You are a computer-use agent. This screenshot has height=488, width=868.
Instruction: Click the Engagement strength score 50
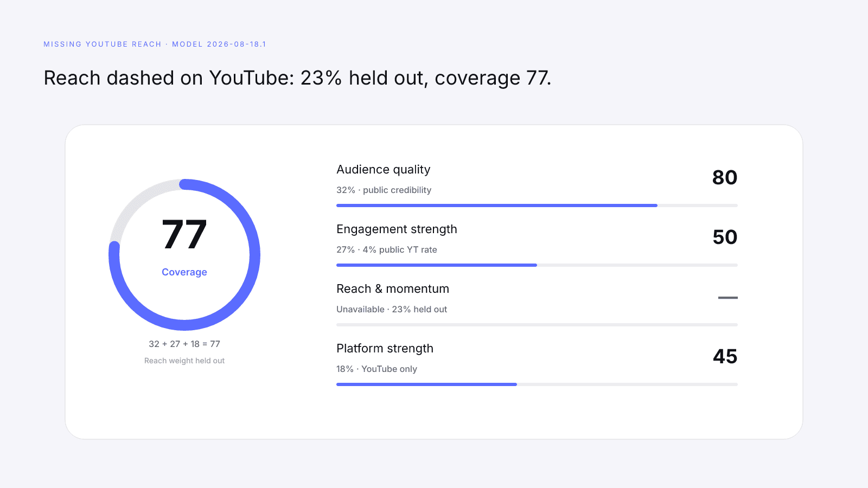pyautogui.click(x=725, y=237)
